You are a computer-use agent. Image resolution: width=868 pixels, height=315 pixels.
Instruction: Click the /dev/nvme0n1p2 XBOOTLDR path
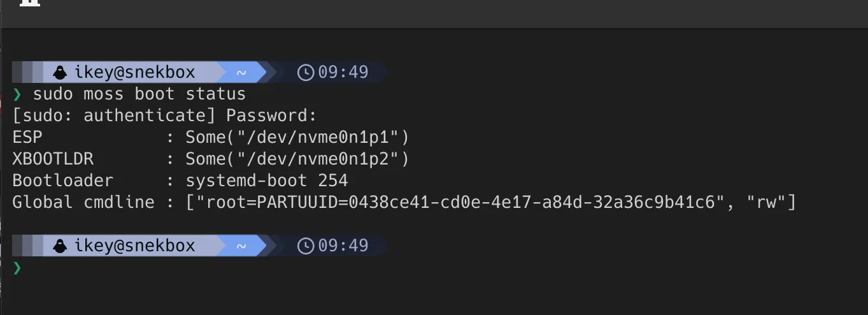[x=297, y=159]
